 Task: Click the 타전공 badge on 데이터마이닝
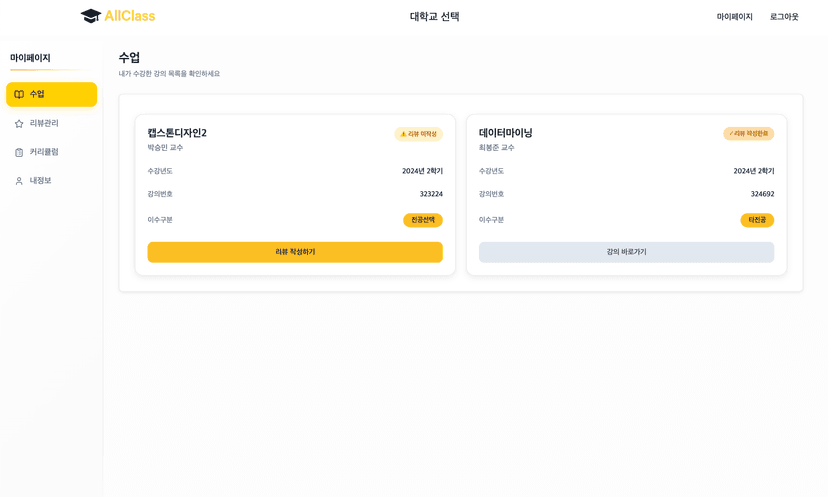click(757, 220)
